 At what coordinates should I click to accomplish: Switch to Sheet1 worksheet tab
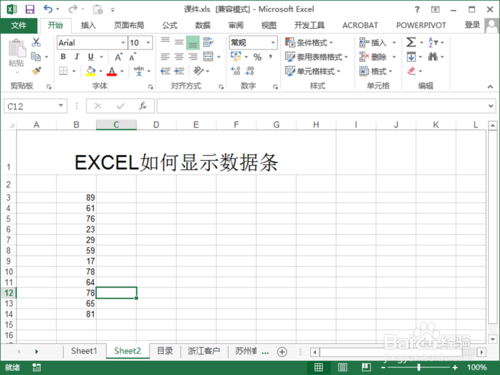click(84, 351)
